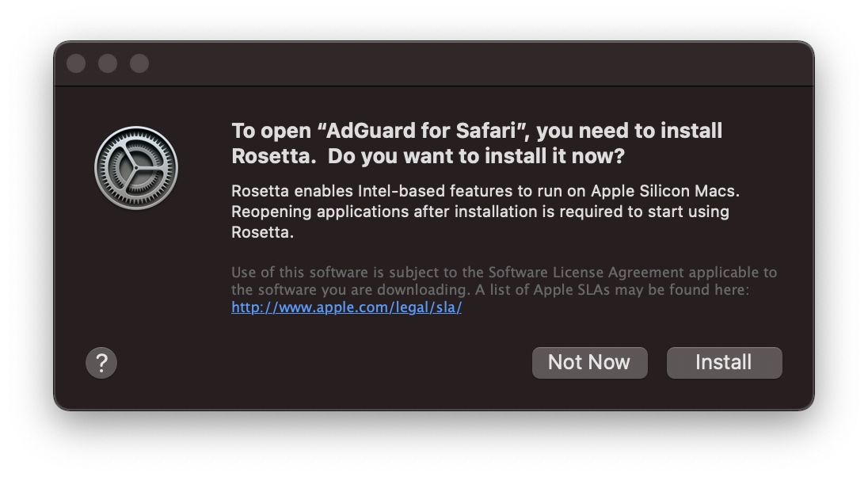Click the System Preferences gear icon

[x=136, y=168]
